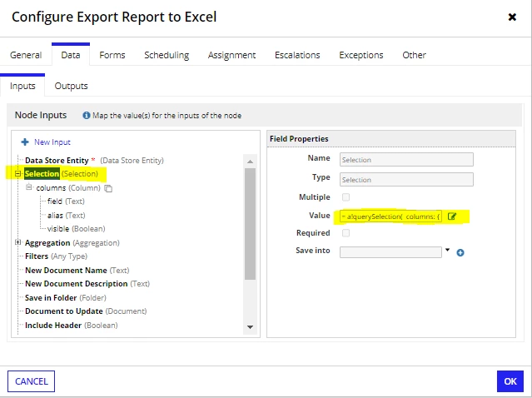The height and width of the screenshot is (398, 532).
Task: Click the info icon beside Map the value(s)
Action: click(x=87, y=116)
